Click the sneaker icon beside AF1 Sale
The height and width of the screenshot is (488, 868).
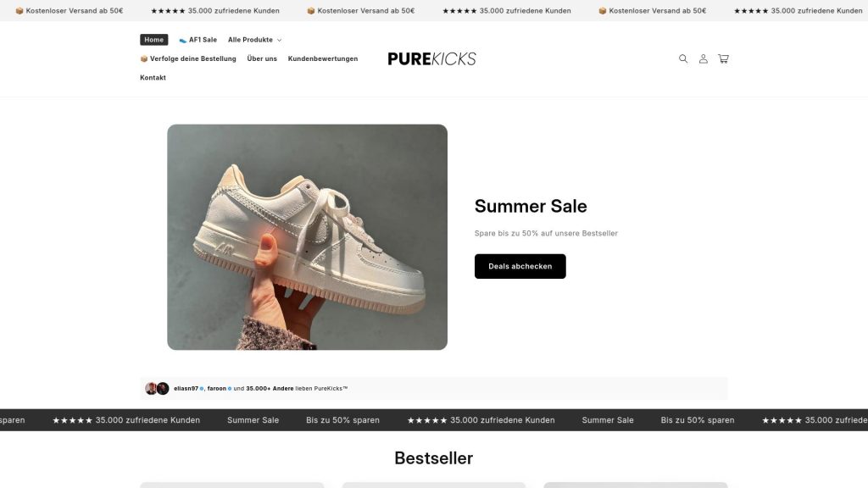[183, 40]
